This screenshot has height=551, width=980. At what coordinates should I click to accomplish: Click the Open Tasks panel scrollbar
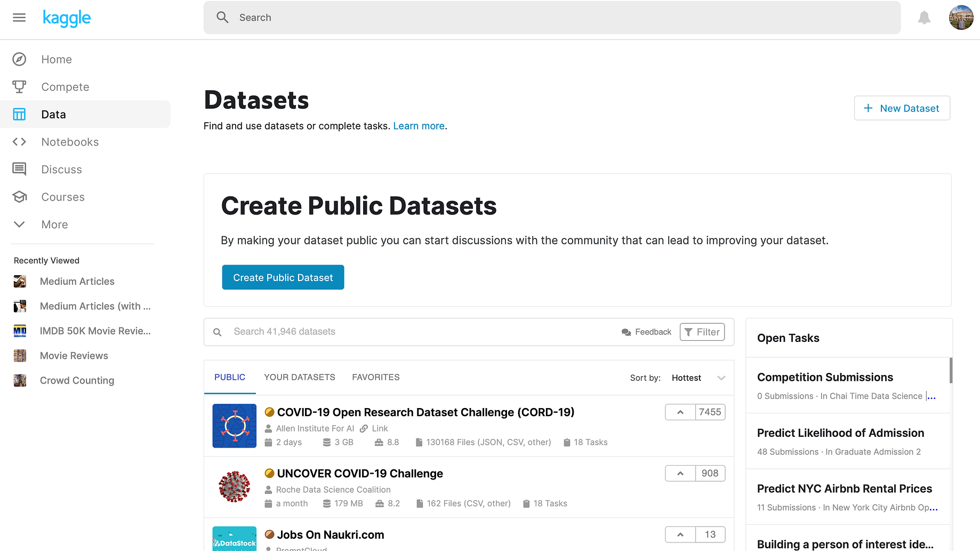[951, 370]
